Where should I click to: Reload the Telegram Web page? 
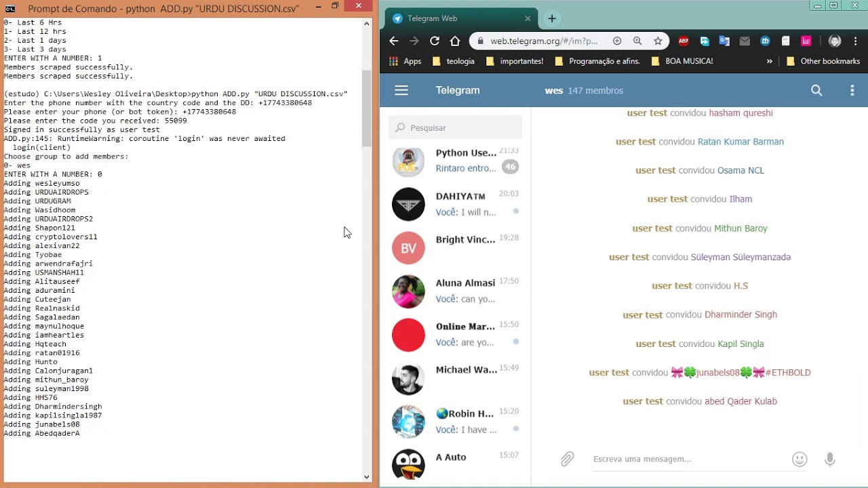[x=435, y=41]
